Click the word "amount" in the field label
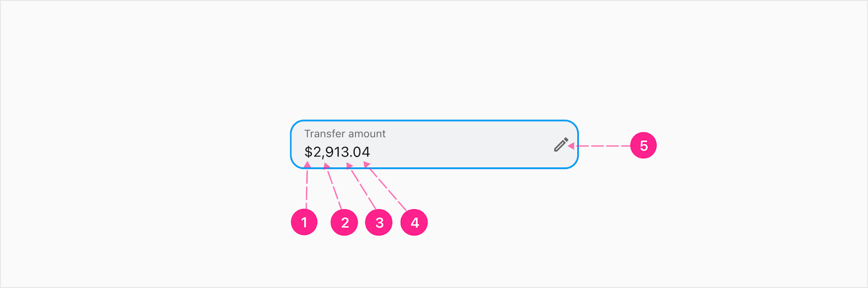The image size is (868, 288). 367,134
